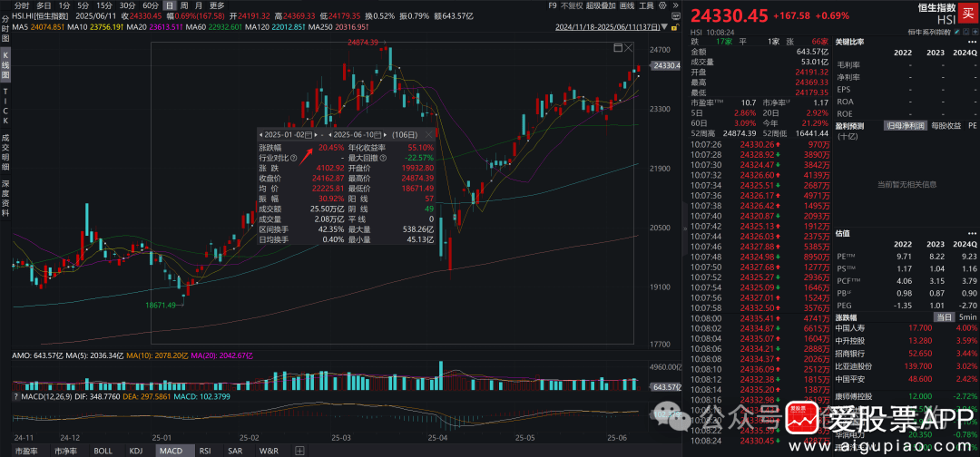The width and height of the screenshot is (980, 457).
Task: Close the range selection box
Action: [x=629, y=47]
